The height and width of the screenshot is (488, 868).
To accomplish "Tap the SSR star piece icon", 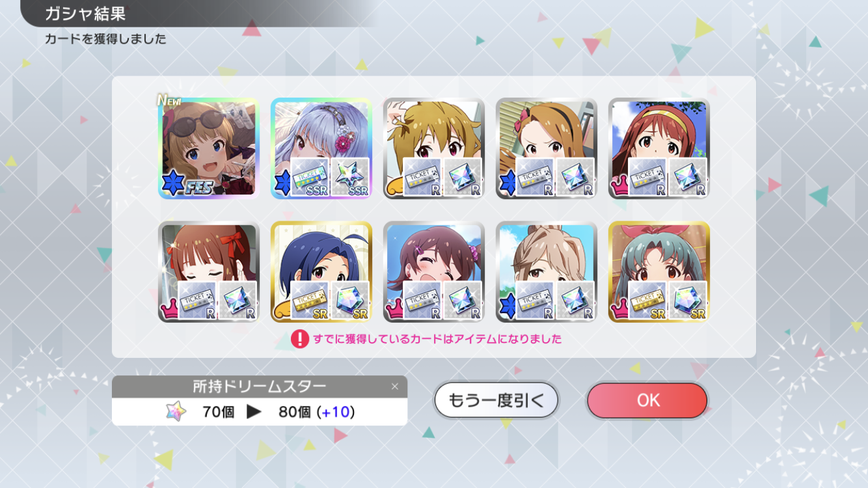I will (x=350, y=177).
